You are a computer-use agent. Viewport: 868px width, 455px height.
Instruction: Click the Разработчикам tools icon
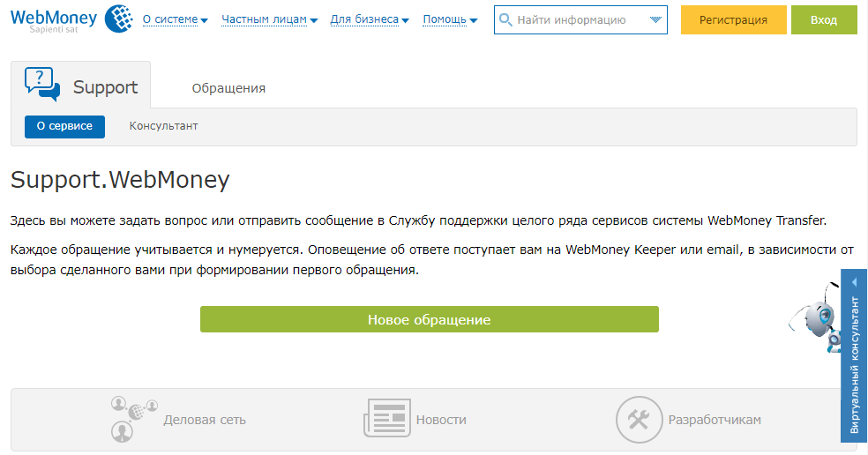(x=639, y=420)
